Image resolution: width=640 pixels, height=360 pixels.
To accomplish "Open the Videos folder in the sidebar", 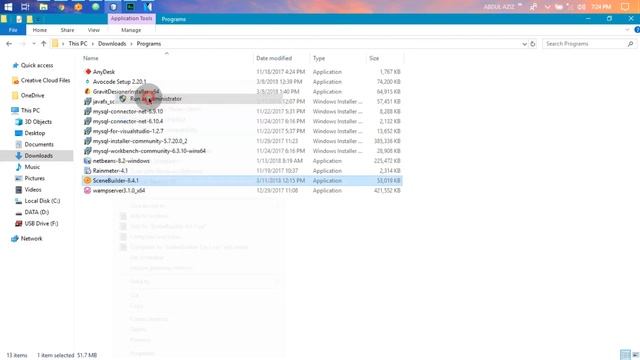I will click(33, 190).
